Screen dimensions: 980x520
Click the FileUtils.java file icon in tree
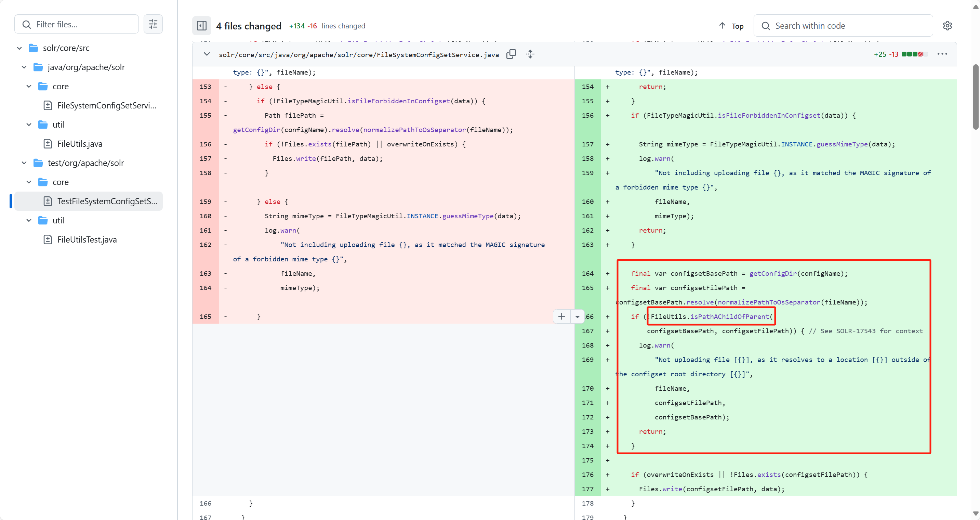pyautogui.click(x=48, y=144)
